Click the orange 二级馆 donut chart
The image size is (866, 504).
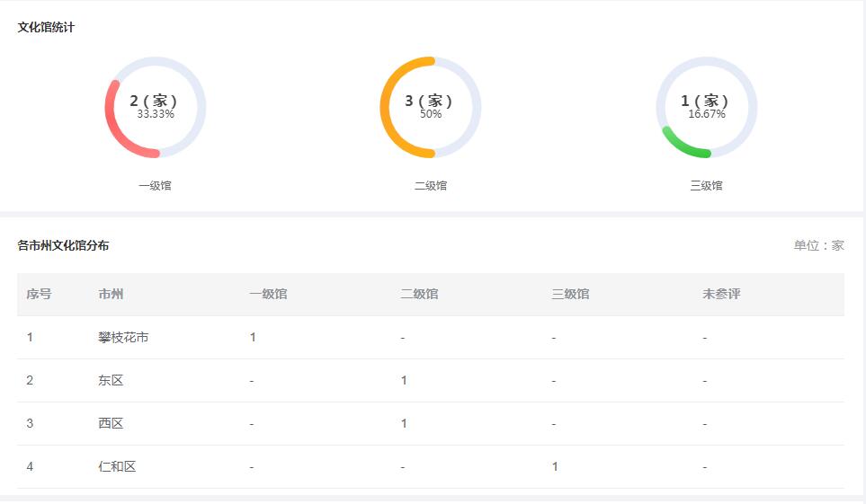tap(430, 107)
